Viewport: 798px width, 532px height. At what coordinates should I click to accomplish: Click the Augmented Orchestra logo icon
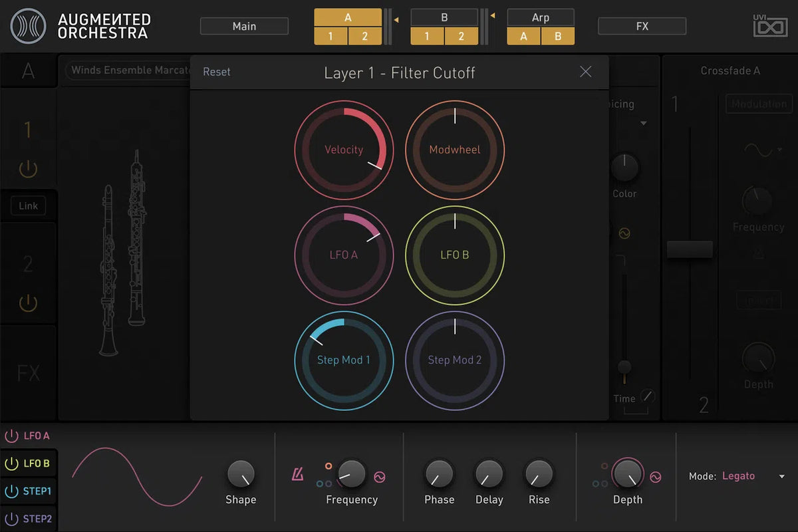29,26
